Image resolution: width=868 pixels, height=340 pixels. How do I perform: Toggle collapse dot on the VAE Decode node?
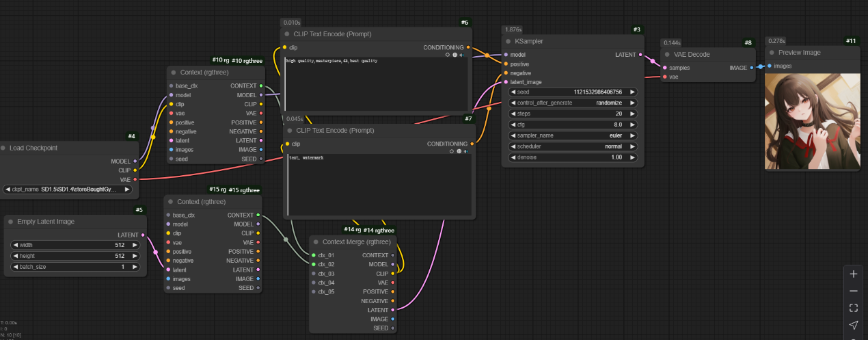coord(668,54)
